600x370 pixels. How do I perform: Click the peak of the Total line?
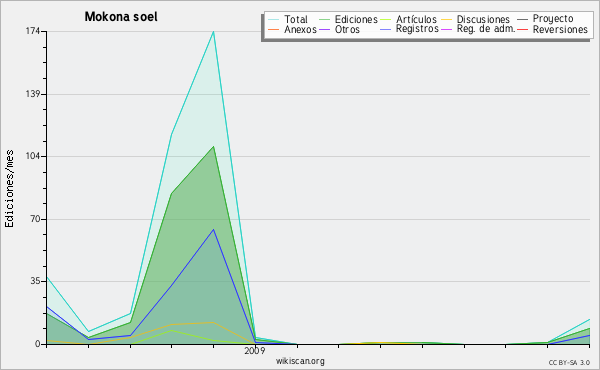click(x=213, y=31)
